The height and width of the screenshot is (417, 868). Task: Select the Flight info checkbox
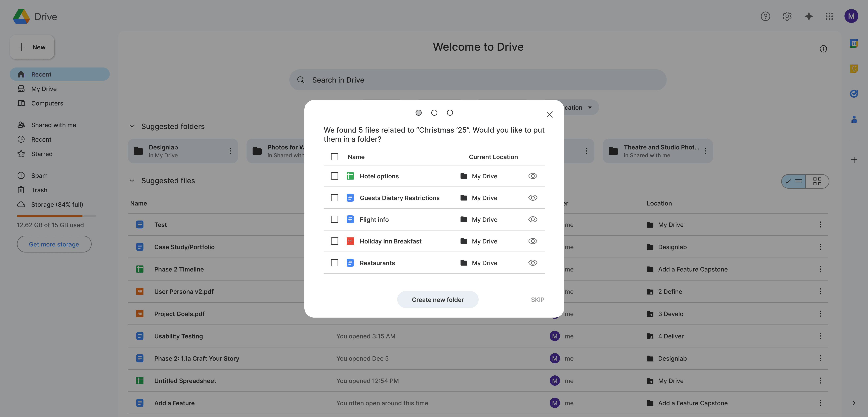pyautogui.click(x=334, y=220)
